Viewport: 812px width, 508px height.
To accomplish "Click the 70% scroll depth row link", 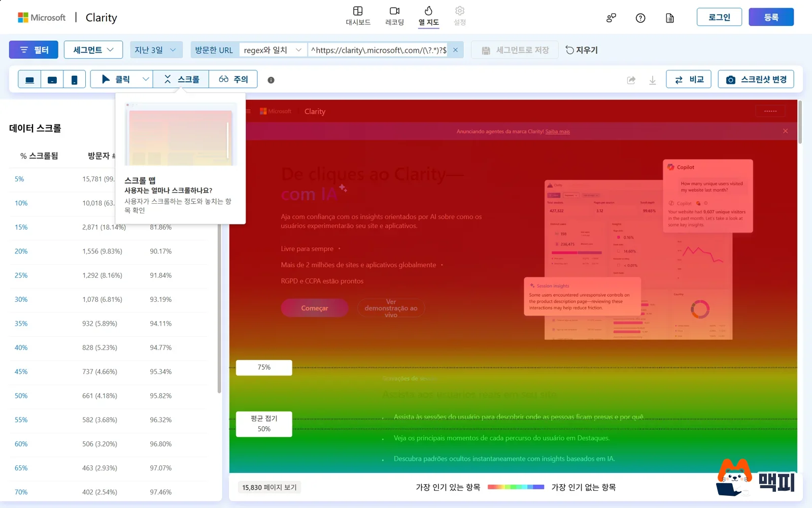I will (x=21, y=492).
